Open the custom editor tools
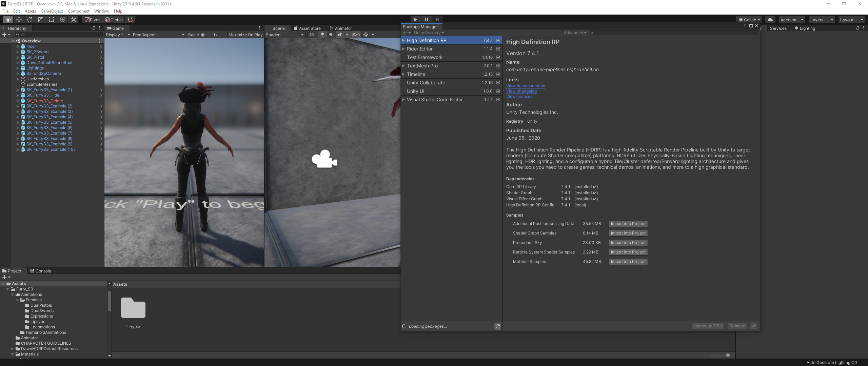 tap(73, 20)
